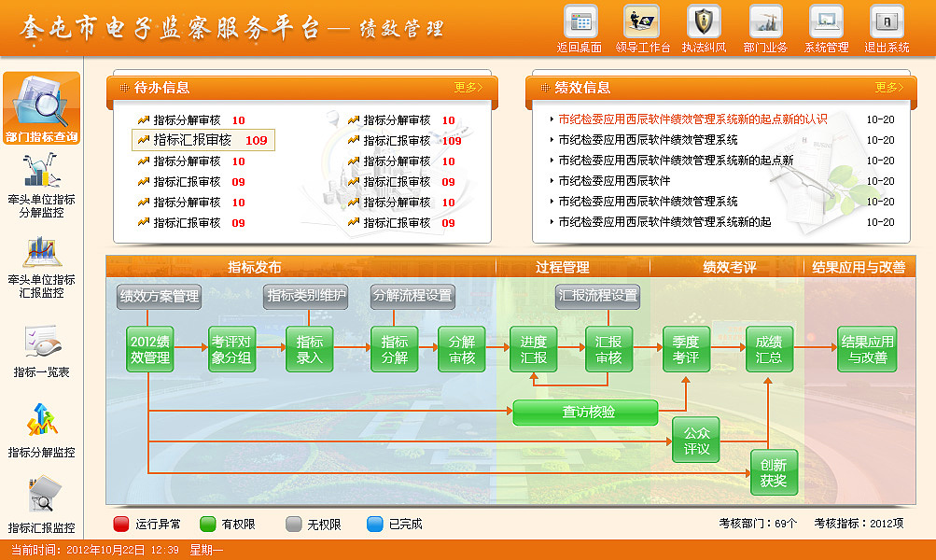Open the 汇报审核 workflow node
This screenshot has height=560, width=936.
pos(608,349)
